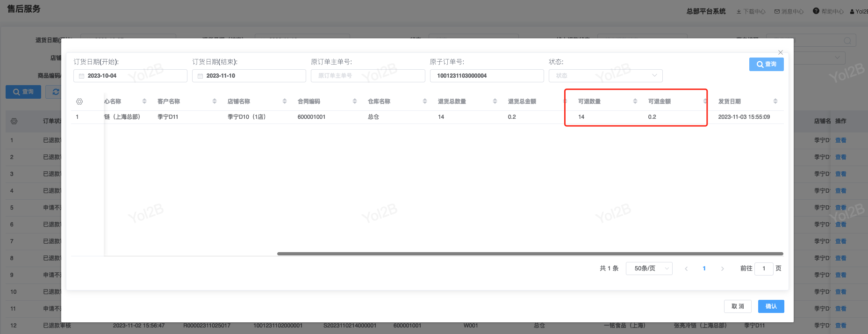Click the 600001001 contract code cell
This screenshot has width=868, height=334.
(x=311, y=117)
